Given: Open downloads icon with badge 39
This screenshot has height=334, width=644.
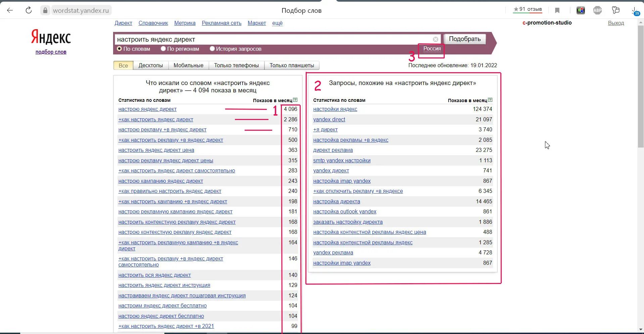Looking at the screenshot, I should (x=635, y=11).
